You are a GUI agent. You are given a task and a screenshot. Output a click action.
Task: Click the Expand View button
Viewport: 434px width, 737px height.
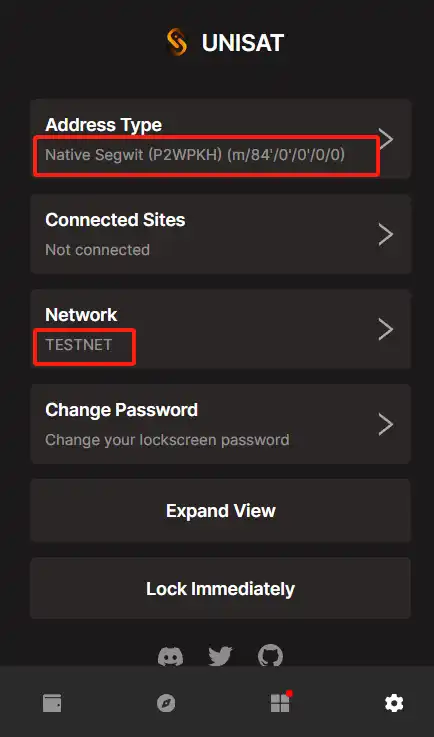(221, 510)
